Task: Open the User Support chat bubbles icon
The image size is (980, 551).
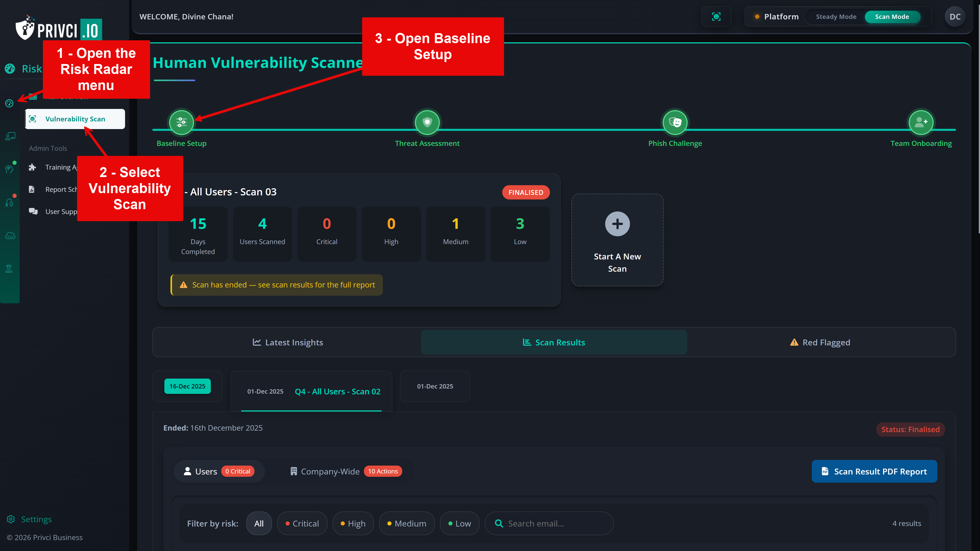Action: coord(33,211)
